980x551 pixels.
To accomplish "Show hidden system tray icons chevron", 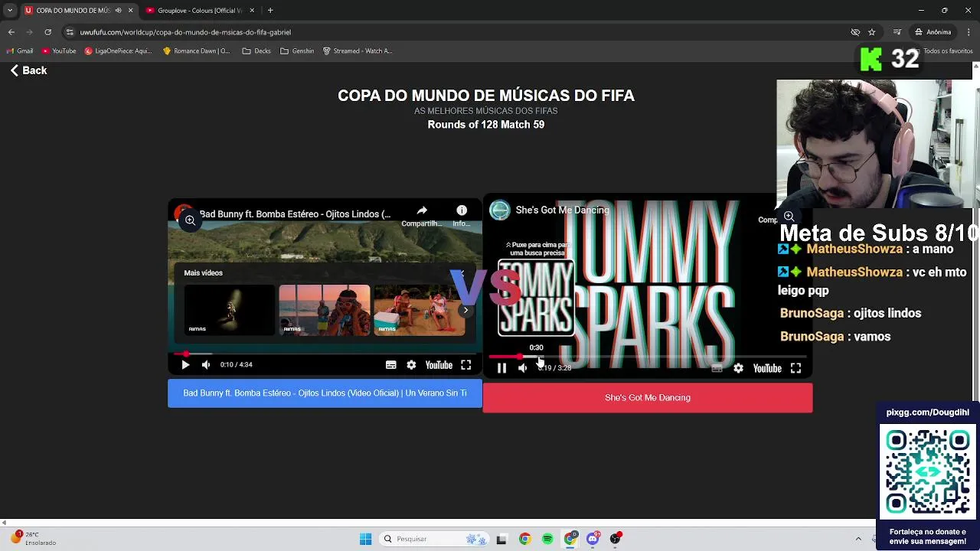I will point(858,539).
